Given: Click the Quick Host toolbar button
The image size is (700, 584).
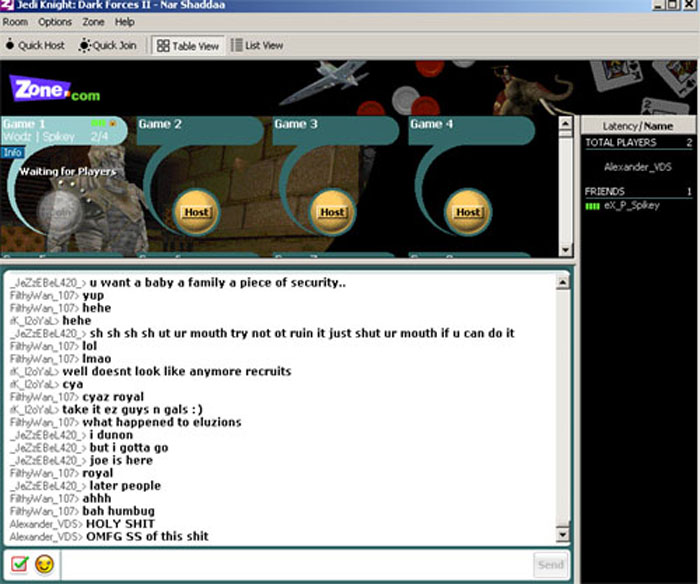Looking at the screenshot, I should (35, 45).
